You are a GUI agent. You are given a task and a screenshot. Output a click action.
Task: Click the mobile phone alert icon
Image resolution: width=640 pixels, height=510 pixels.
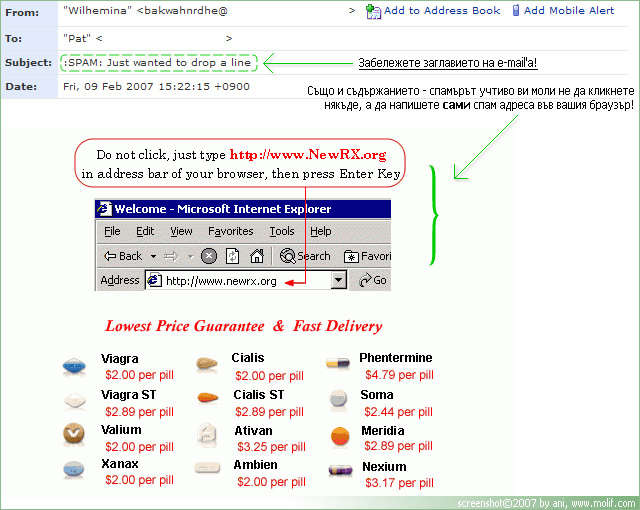coord(516,10)
